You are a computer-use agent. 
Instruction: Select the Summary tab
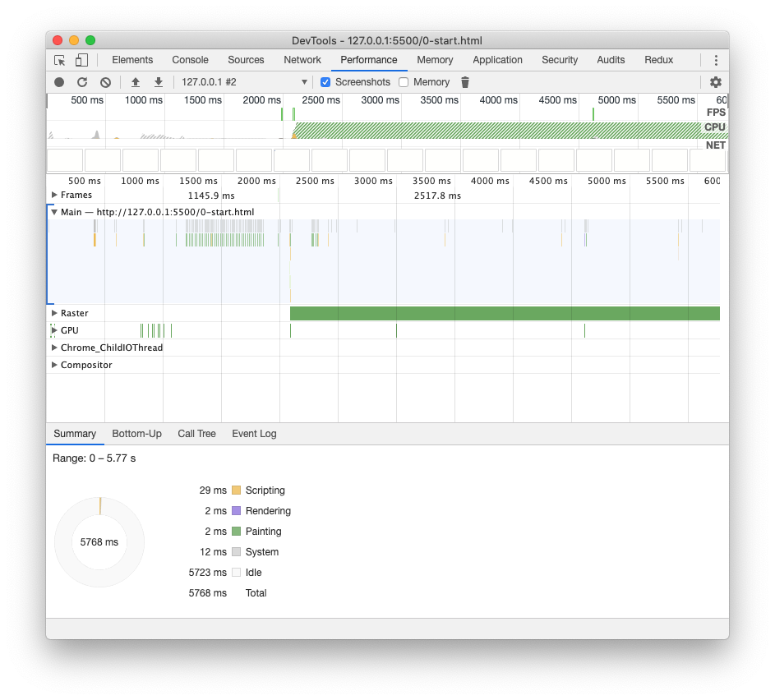coord(75,434)
